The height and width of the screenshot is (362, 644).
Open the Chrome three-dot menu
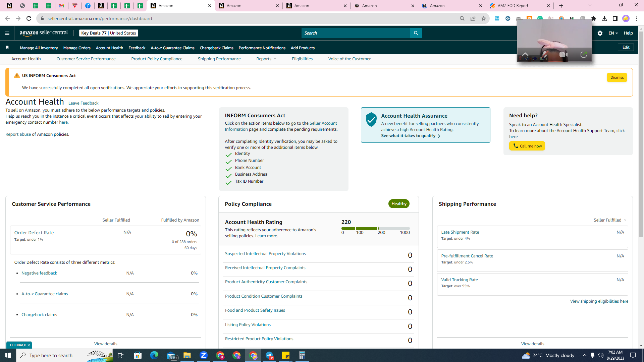coord(637,18)
